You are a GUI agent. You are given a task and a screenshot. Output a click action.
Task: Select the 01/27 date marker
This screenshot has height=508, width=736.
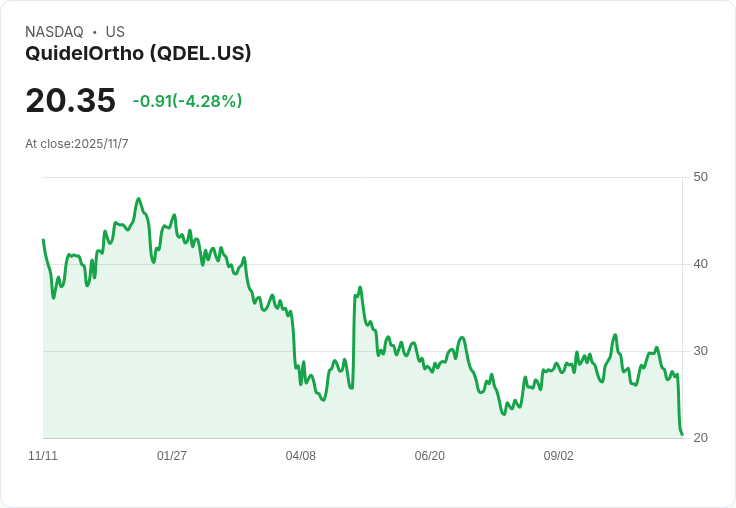click(172, 456)
